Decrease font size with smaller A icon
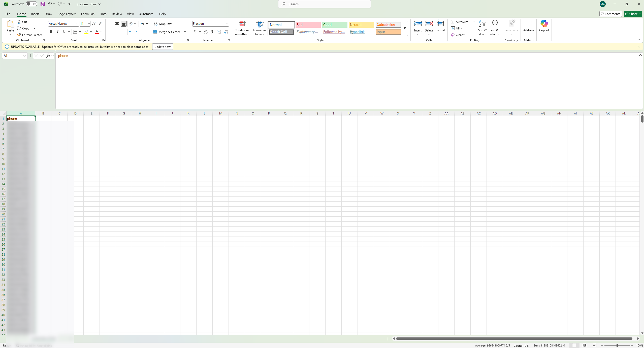The height and width of the screenshot is (348, 644). (101, 23)
